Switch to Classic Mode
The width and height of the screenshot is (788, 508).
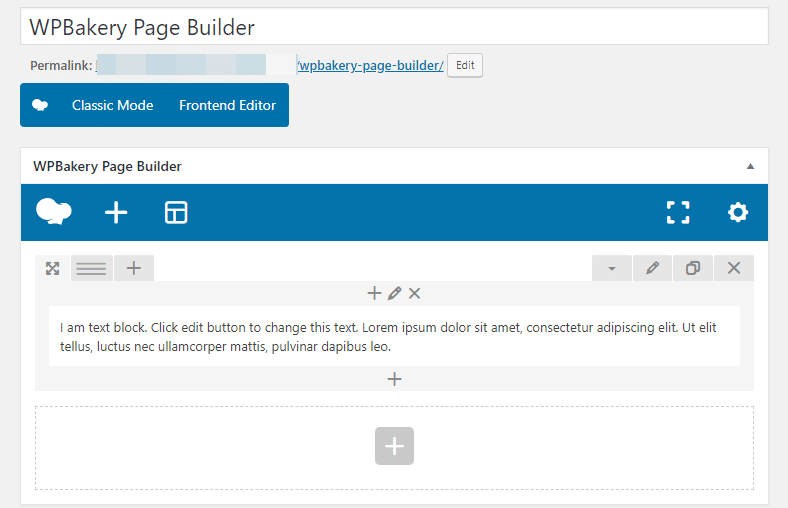point(112,105)
